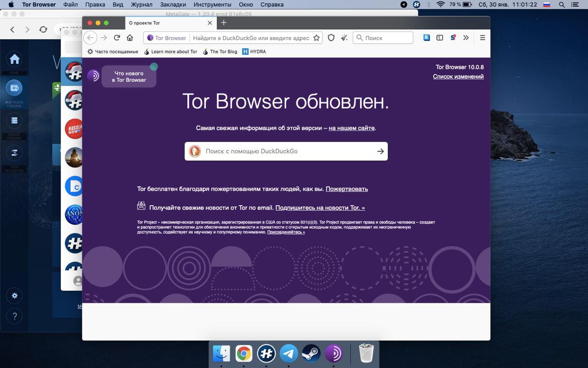Open the 'Справка' menu
The height and width of the screenshot is (368, 588).
point(272,5)
